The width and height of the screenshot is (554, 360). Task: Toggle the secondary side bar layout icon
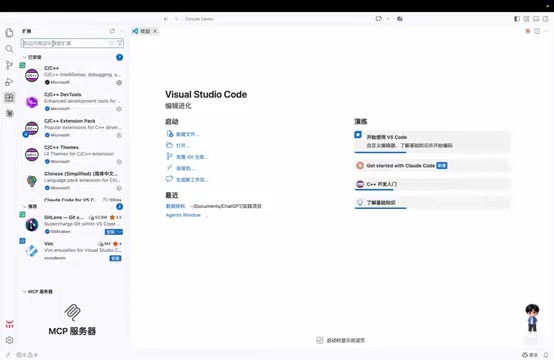click(546, 19)
